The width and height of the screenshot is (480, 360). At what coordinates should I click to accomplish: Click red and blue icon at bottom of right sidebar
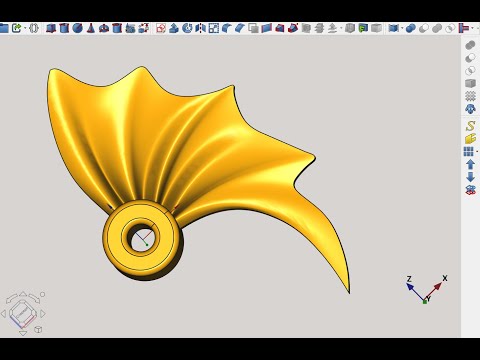(470, 190)
